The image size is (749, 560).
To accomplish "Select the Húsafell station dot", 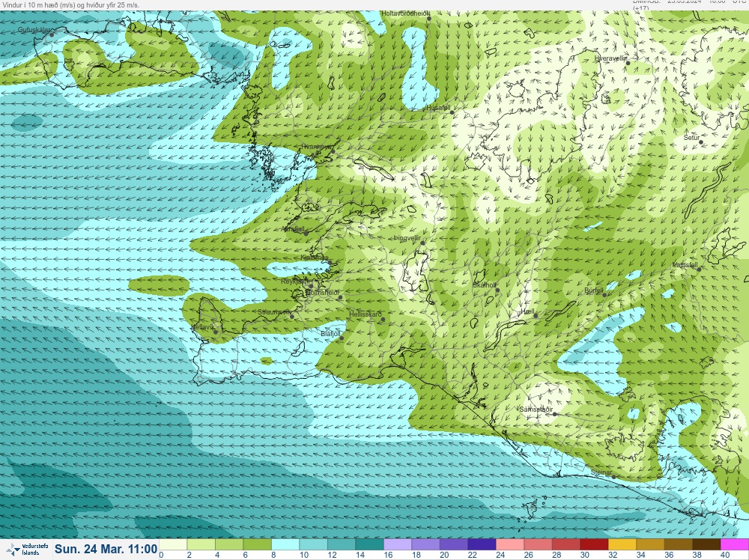I will tap(452, 112).
